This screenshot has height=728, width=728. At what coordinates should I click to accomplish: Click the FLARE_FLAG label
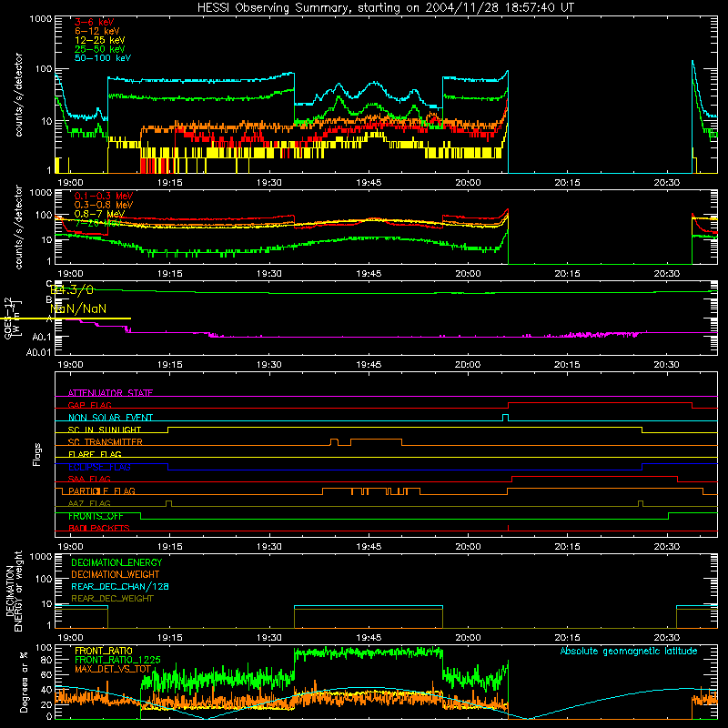(x=95, y=454)
